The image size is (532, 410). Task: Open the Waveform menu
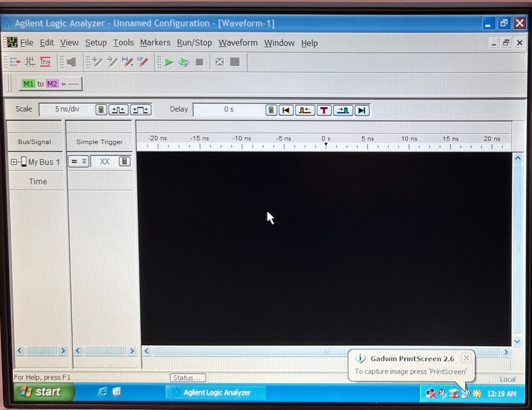pos(238,43)
